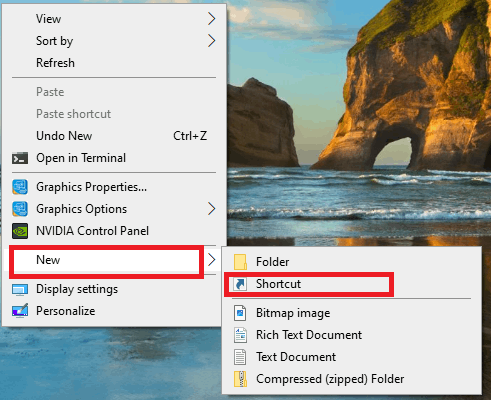Click the Personalize icon
The image size is (491, 400).
[x=20, y=311]
